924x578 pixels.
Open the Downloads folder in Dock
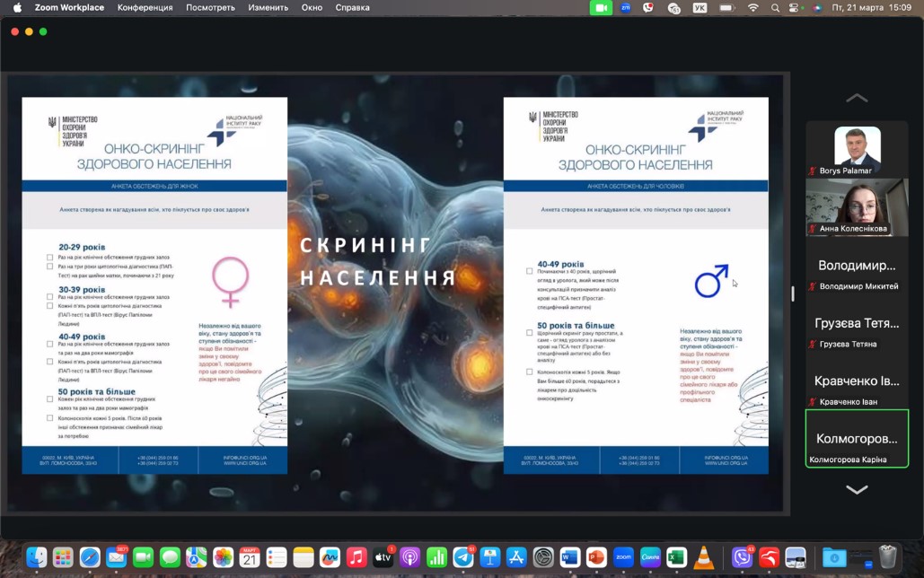(x=834, y=556)
